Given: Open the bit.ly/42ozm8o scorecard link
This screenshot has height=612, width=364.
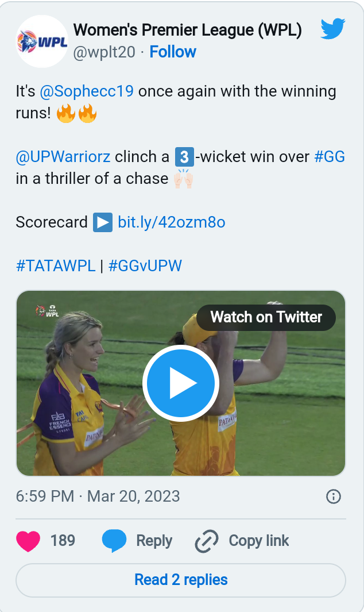Looking at the screenshot, I should tap(172, 222).
